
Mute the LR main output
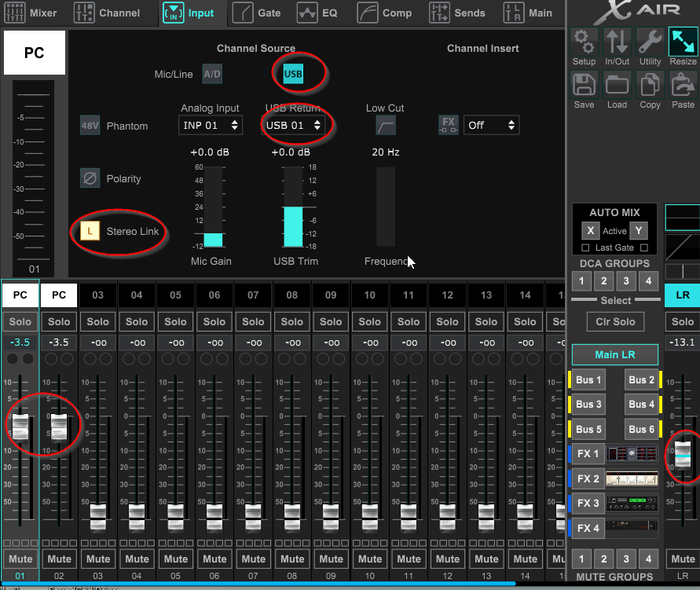coord(683,559)
